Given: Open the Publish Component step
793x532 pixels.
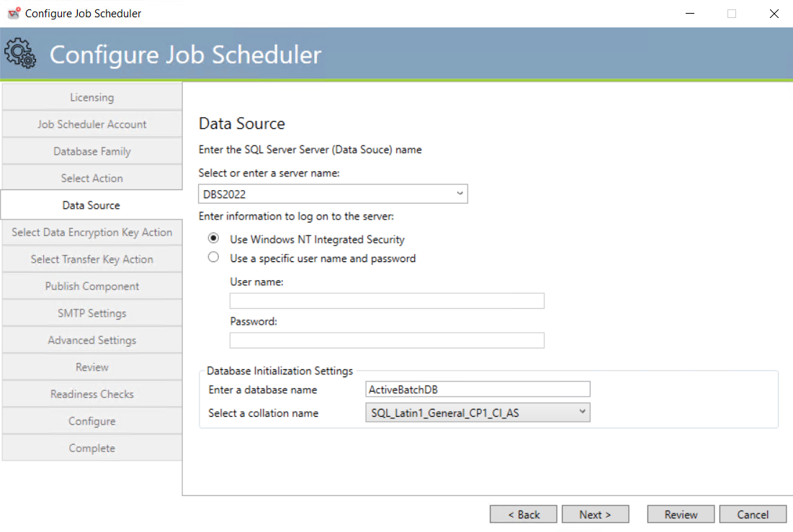Looking at the screenshot, I should [x=92, y=287].
